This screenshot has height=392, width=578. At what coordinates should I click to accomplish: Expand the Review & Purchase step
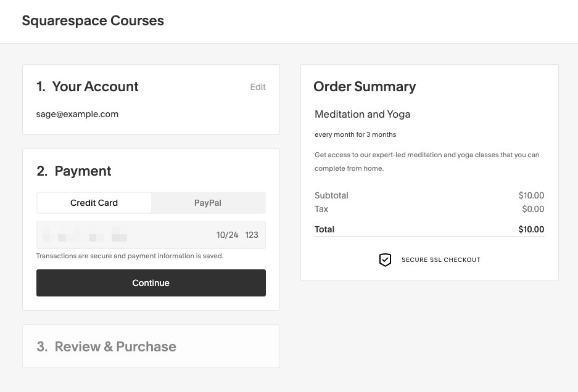(106, 346)
